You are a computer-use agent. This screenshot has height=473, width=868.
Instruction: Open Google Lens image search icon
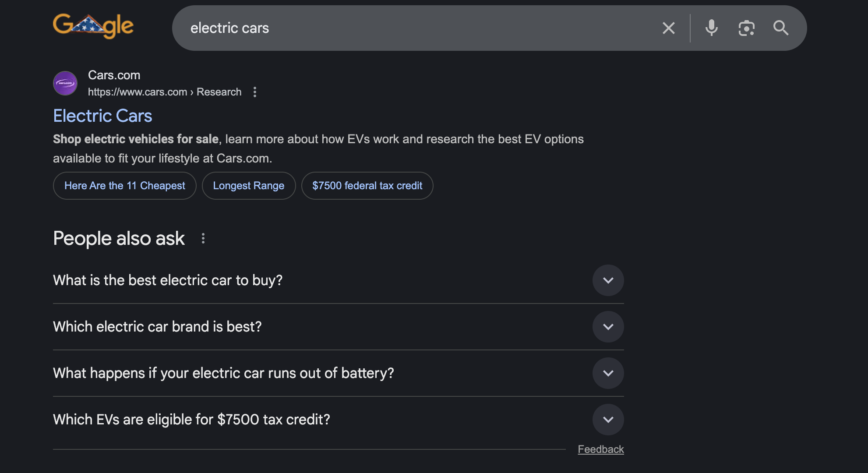coord(746,28)
